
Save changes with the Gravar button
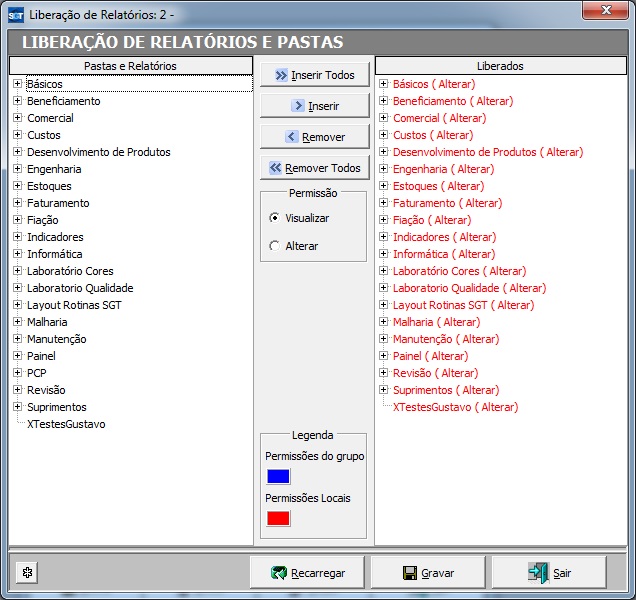tap(428, 573)
